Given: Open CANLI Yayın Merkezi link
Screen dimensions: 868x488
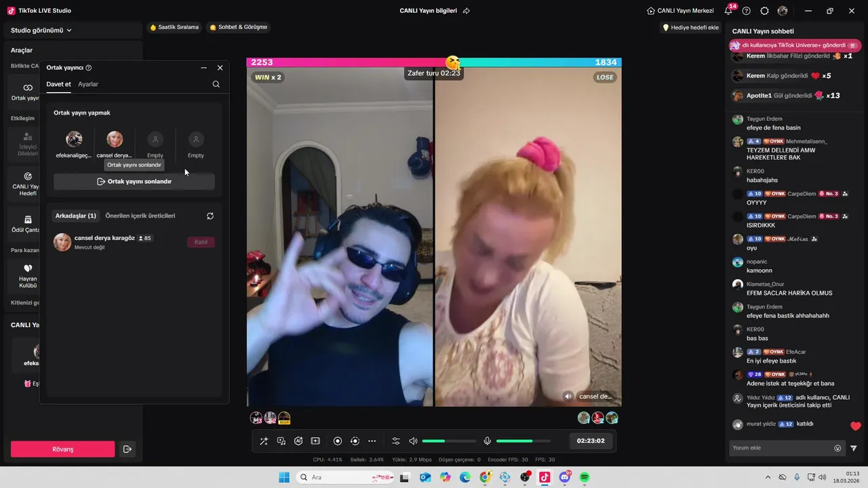Looking at the screenshot, I should click(x=680, y=11).
